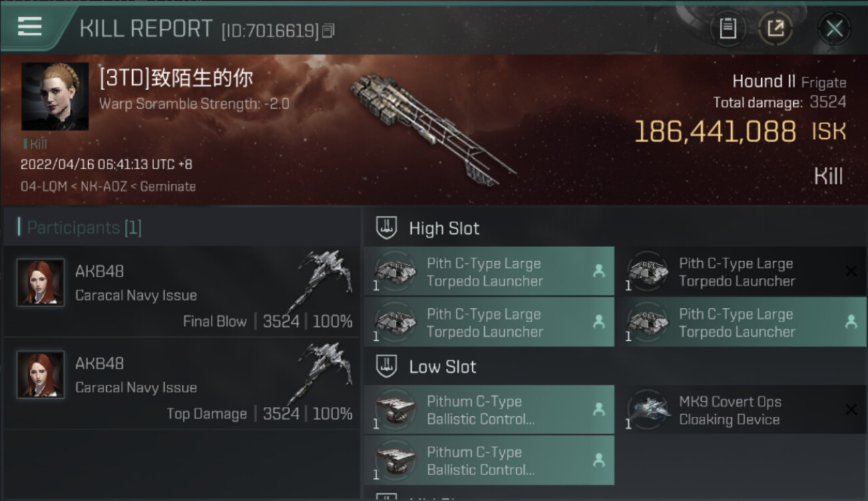
Task: Select the Low Slot section icon
Action: (x=387, y=366)
